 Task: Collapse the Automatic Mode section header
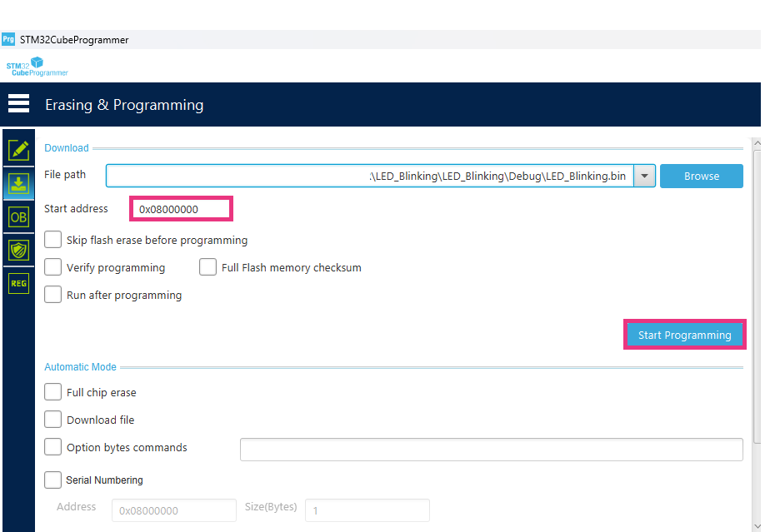(80, 366)
